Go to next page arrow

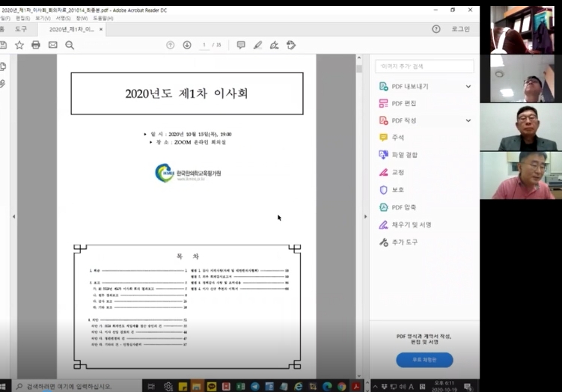tap(187, 45)
